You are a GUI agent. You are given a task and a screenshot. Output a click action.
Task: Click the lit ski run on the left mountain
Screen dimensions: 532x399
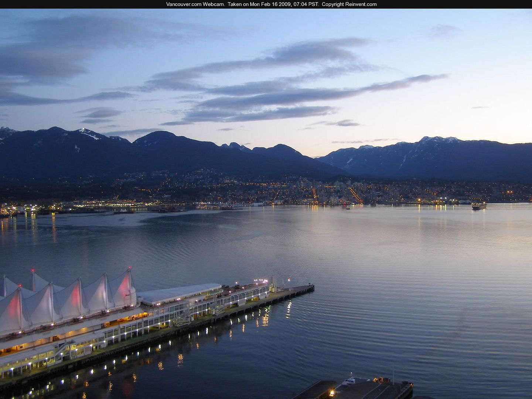tap(89, 133)
